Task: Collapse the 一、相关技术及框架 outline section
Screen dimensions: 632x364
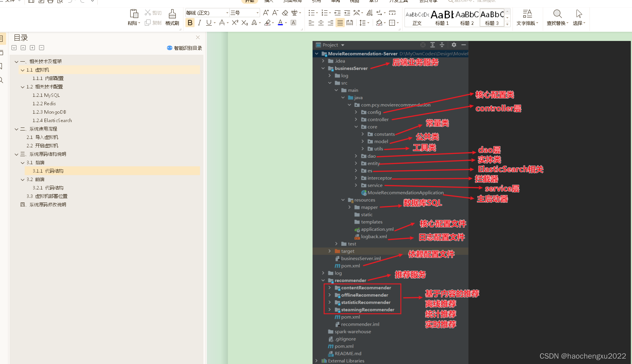Action: [16, 62]
